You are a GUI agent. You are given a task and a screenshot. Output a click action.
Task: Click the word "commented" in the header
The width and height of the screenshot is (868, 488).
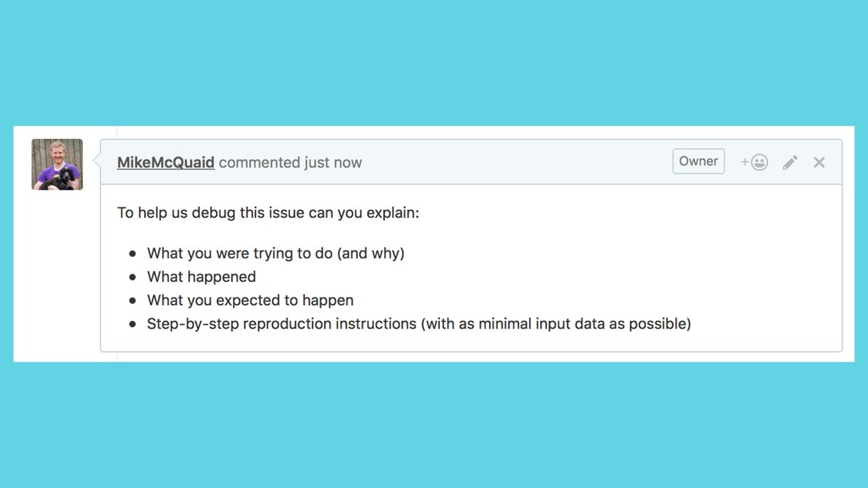(x=259, y=162)
